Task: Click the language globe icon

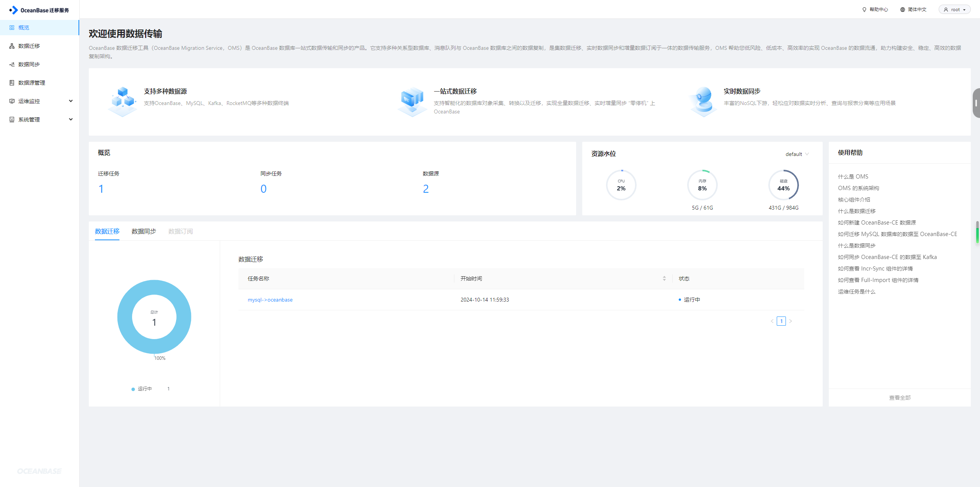Action: click(903, 10)
